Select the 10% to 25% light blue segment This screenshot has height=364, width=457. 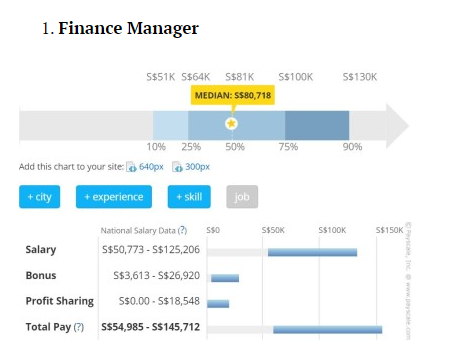[x=171, y=125]
